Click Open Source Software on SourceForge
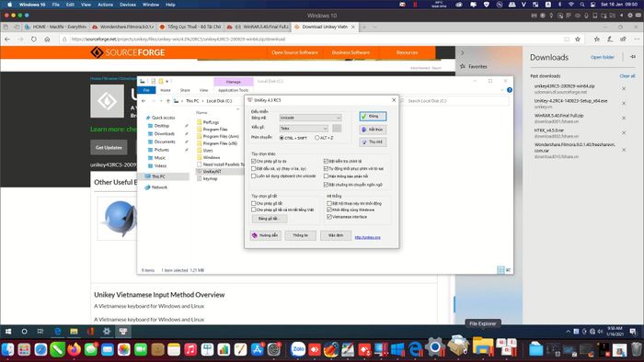This screenshot has height=362, width=644. click(x=294, y=52)
